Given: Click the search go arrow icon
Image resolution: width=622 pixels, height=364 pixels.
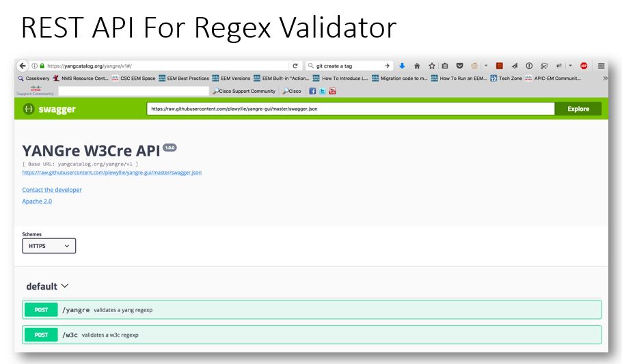Looking at the screenshot, I should [387, 66].
